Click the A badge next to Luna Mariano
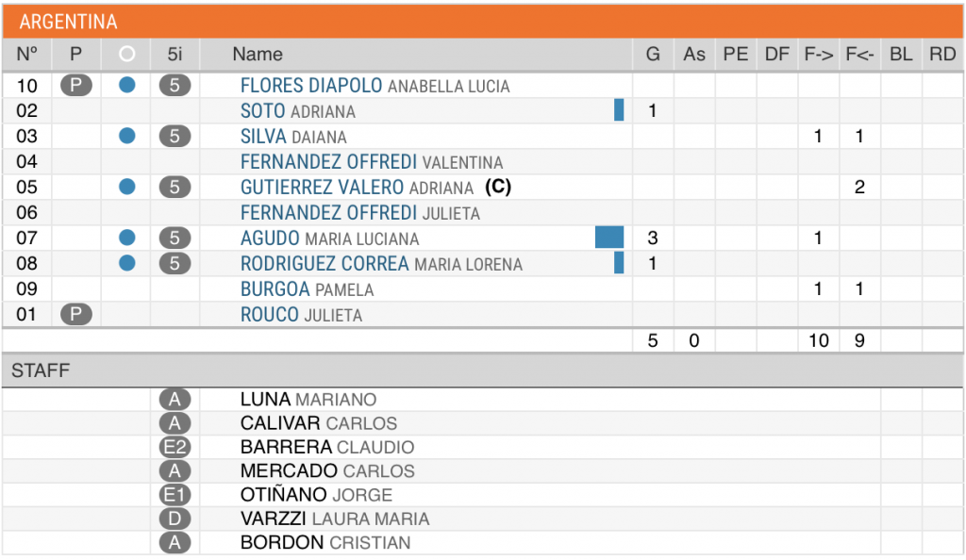 [x=175, y=400]
